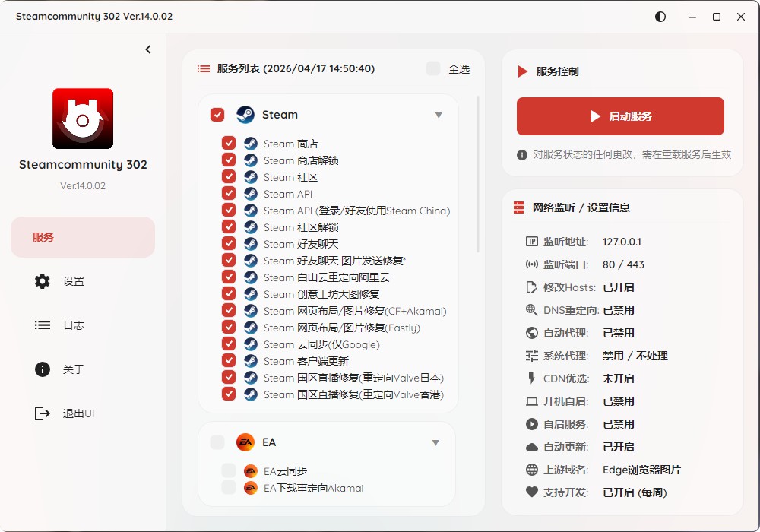Image resolution: width=760 pixels, height=532 pixels.
Task: Uncheck the Steam API checkbox
Action: pyautogui.click(x=229, y=193)
